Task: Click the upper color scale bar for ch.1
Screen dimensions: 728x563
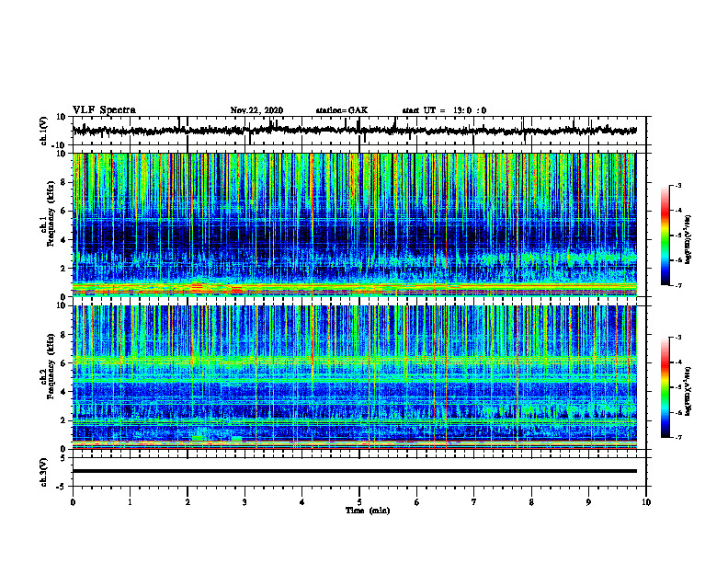Action: click(x=665, y=236)
